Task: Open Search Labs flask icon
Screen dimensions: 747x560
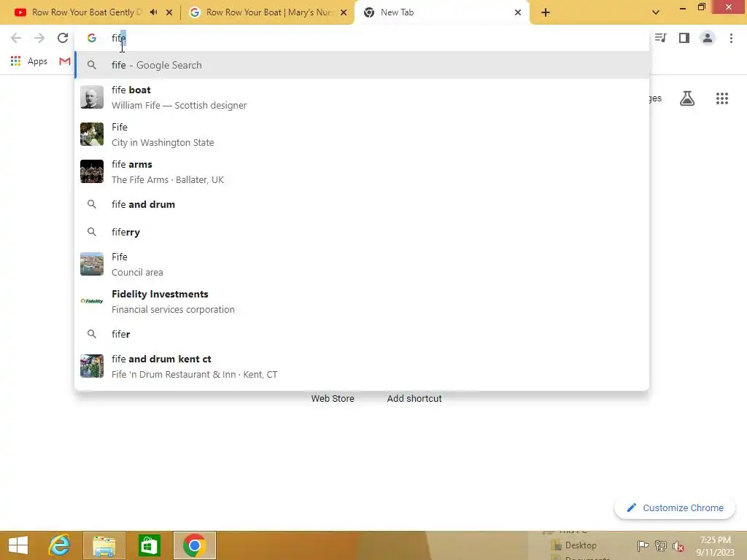Action: [x=687, y=98]
